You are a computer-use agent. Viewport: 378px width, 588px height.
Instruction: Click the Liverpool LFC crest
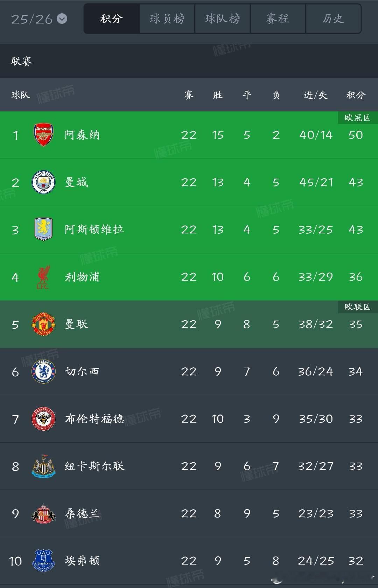pyautogui.click(x=43, y=277)
